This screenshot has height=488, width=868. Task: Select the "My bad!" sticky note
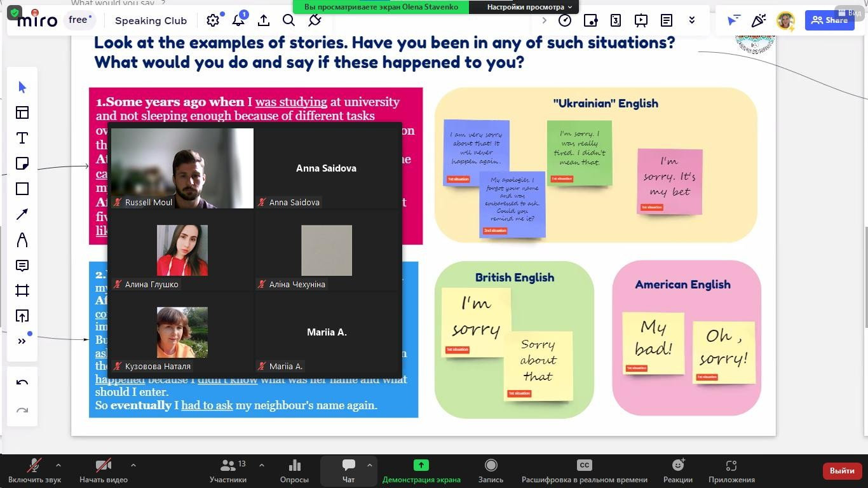(x=653, y=342)
